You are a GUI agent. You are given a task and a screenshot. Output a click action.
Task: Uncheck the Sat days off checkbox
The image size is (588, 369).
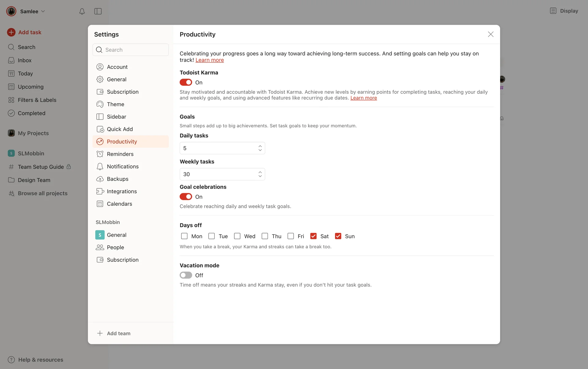313,236
